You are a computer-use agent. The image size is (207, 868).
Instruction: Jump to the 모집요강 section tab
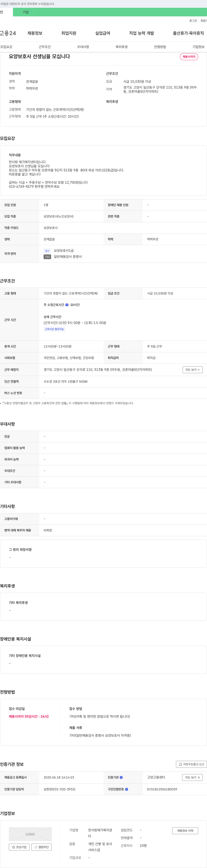pos(6,47)
